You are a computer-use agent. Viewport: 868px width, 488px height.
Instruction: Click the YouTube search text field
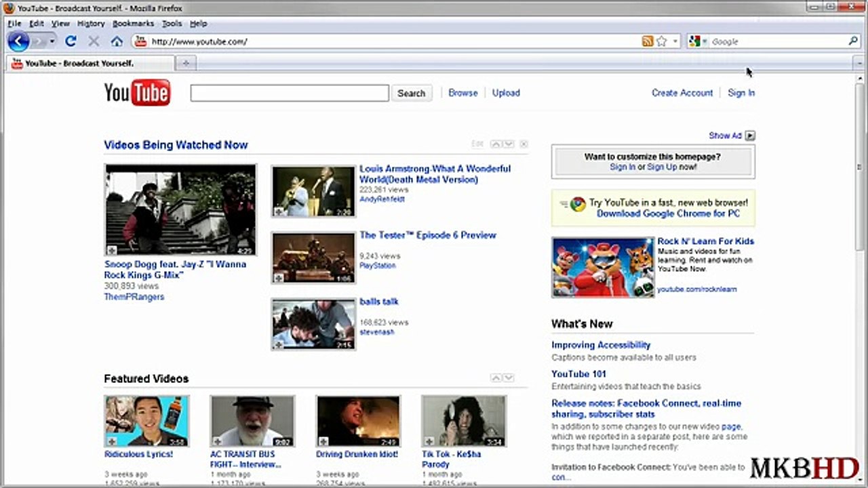(x=290, y=93)
